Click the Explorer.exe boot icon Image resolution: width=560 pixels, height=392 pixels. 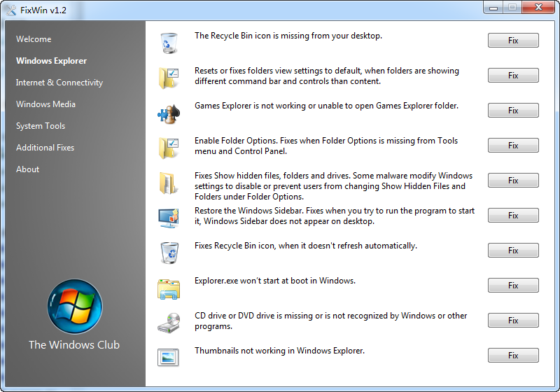tap(169, 289)
